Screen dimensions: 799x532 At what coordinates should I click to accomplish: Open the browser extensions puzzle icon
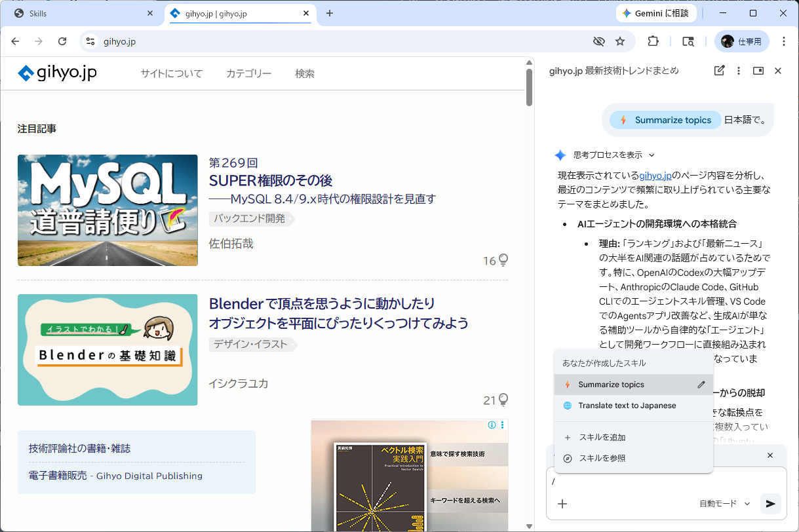coord(653,41)
